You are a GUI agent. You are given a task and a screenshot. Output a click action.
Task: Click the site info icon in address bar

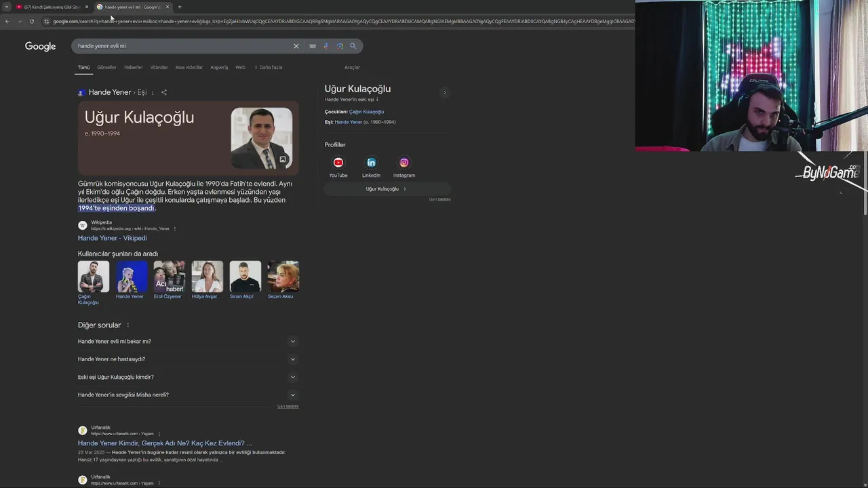(46, 21)
